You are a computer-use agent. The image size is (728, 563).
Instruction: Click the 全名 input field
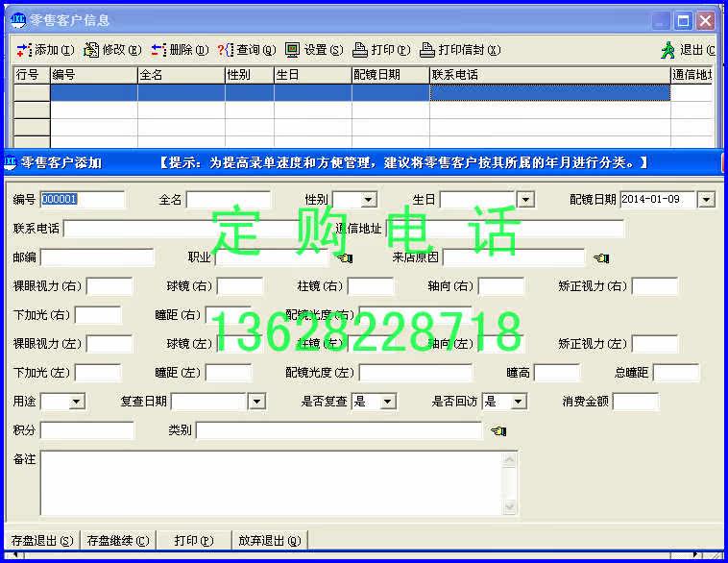pos(229,200)
